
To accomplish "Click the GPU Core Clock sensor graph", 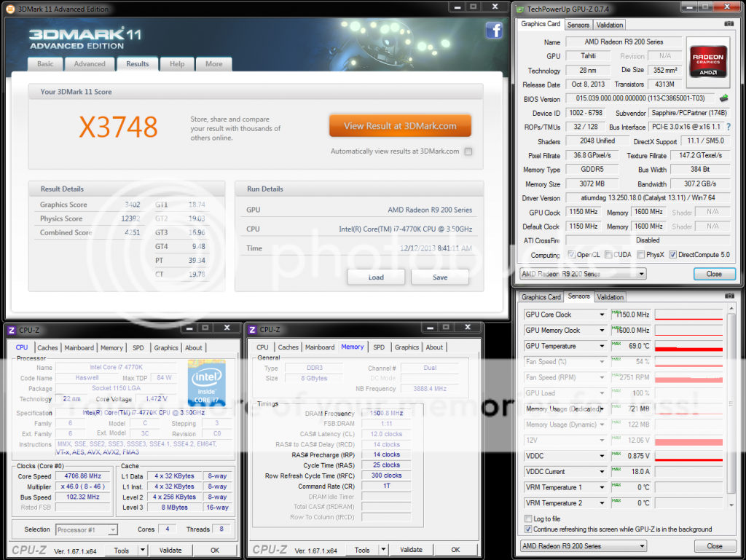I will pos(688,315).
